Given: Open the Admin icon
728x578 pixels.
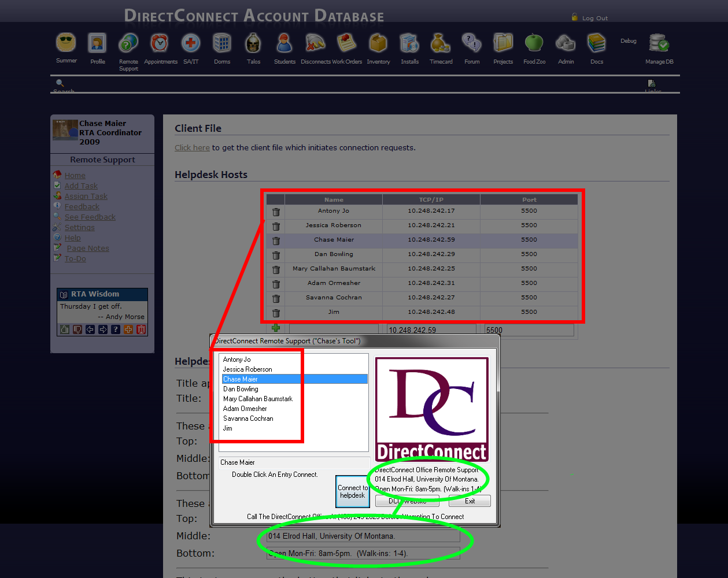Looking at the screenshot, I should pyautogui.click(x=566, y=43).
